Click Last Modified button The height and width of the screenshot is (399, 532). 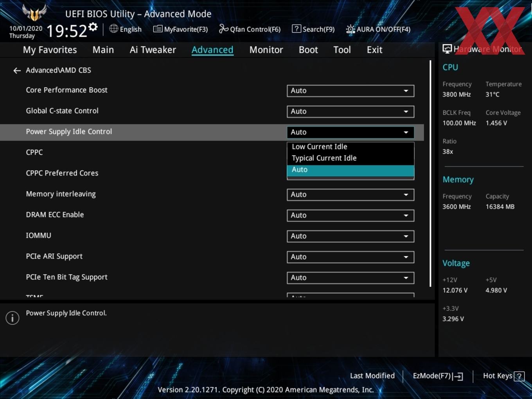372,376
